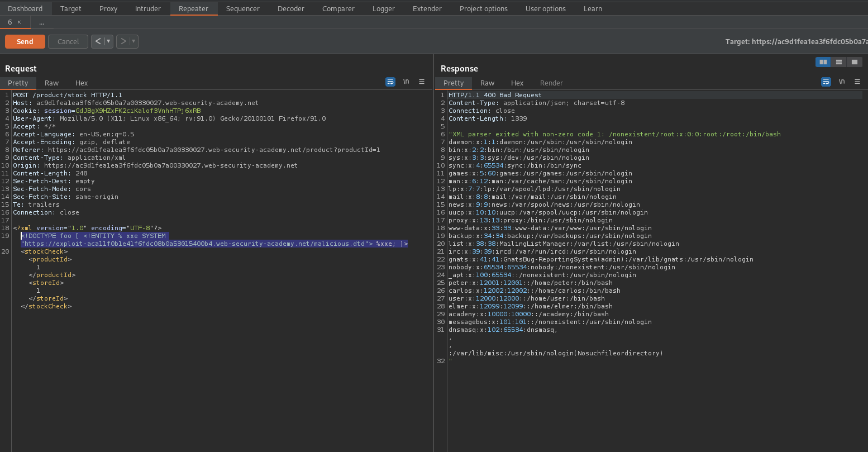
Task: Switch to the Decoder tab
Action: click(291, 8)
